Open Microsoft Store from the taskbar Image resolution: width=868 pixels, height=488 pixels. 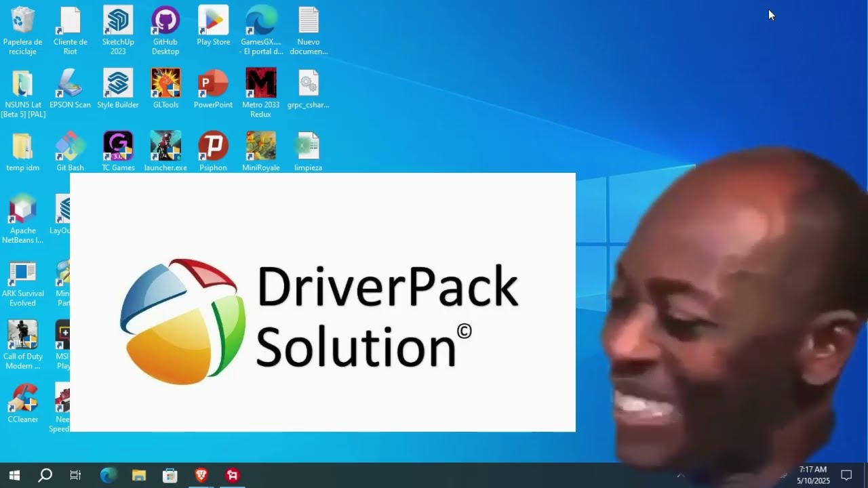point(170,475)
